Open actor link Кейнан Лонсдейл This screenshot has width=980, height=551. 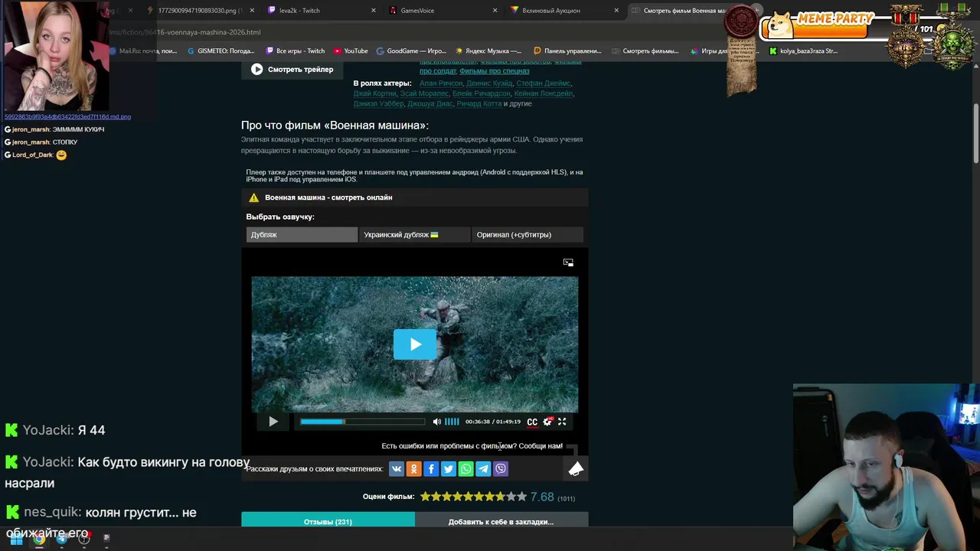tap(544, 93)
